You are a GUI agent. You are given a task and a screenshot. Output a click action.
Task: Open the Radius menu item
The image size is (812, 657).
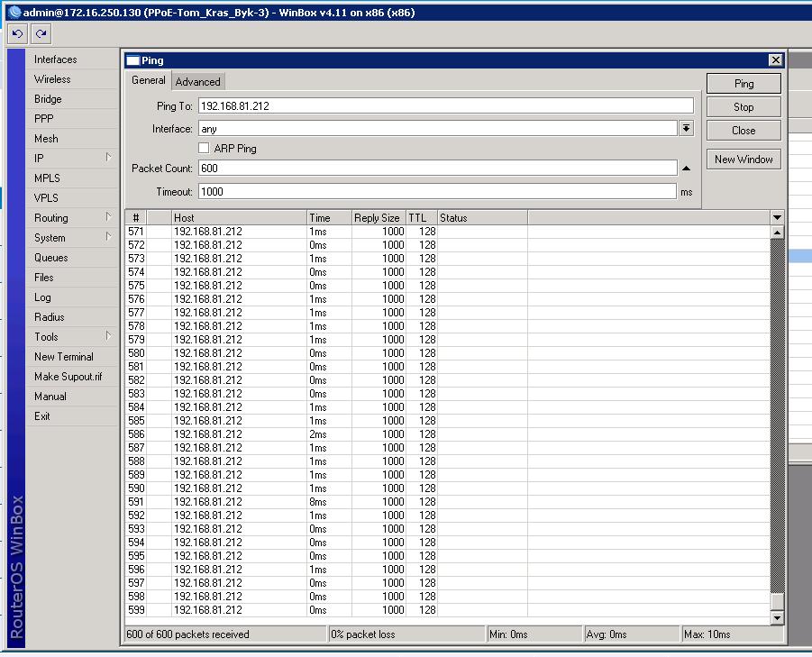[x=72, y=317]
